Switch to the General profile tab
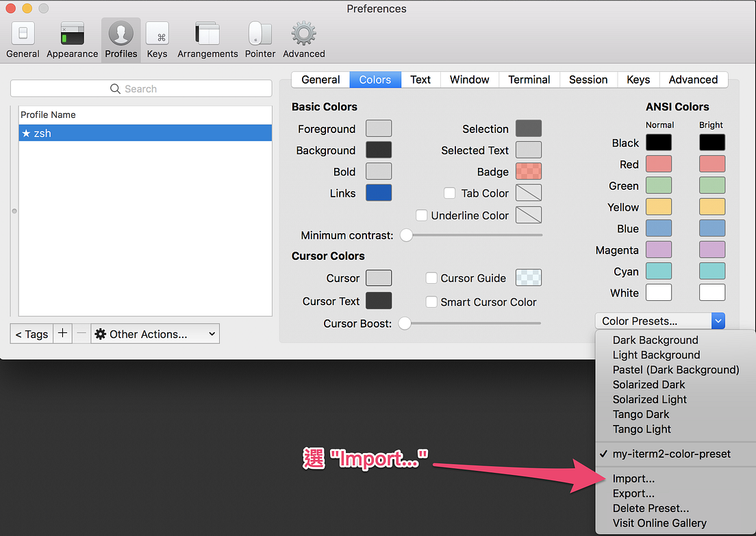 320,80
